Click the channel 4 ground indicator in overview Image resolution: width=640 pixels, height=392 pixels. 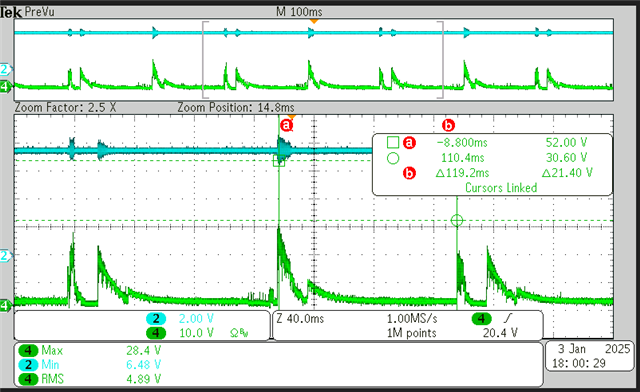(x=5, y=87)
